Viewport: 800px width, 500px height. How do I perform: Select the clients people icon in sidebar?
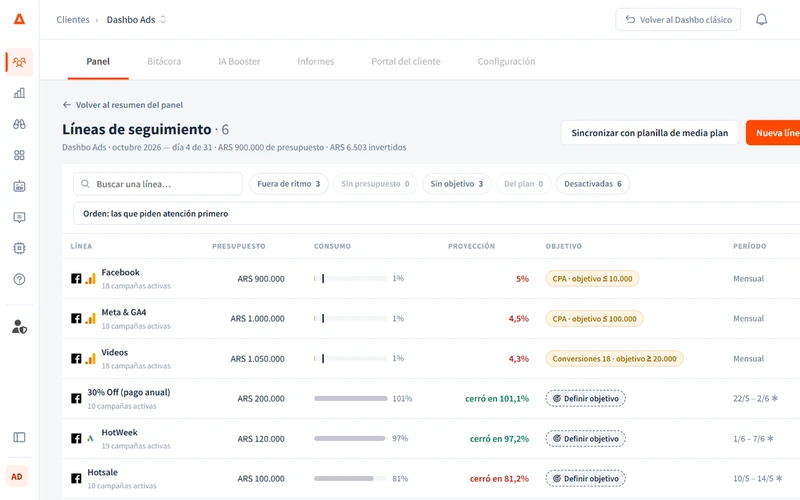point(19,62)
